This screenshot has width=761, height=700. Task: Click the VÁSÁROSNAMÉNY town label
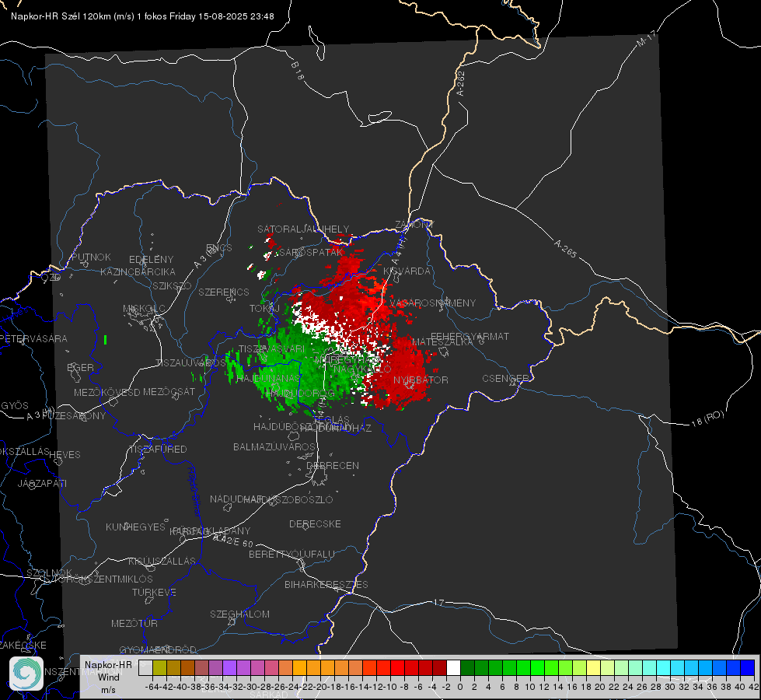coord(433,303)
